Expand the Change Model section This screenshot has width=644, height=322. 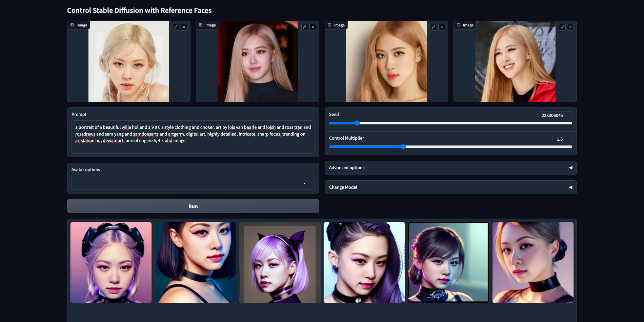point(451,187)
